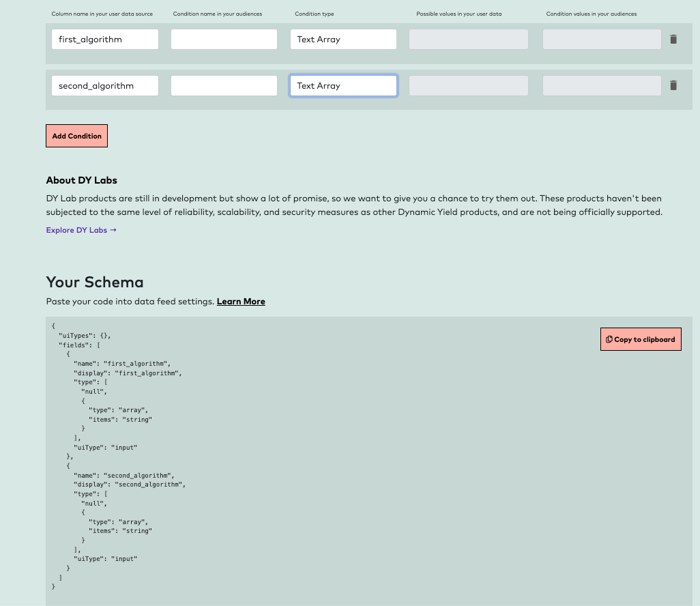Screen dimensions: 700x606
Task: Delete the first_algorithm condition row
Action: tap(673, 40)
